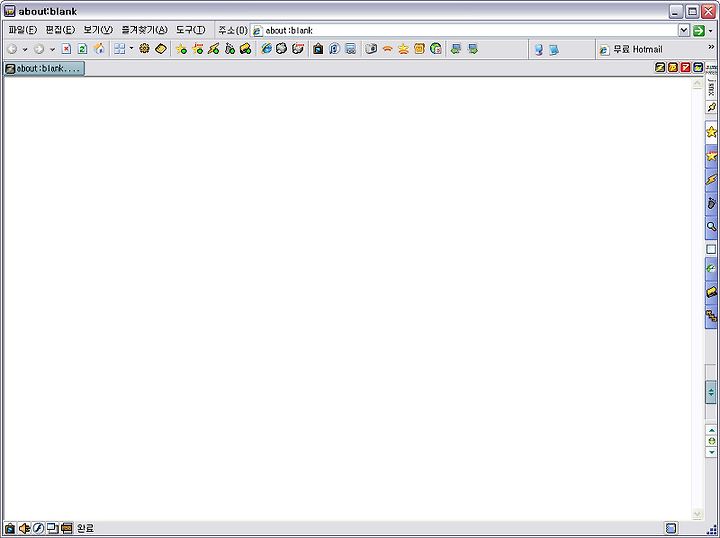Viewport: 720px width, 538px height.
Task: Click the striped star favorites icon
Action: (x=198, y=49)
